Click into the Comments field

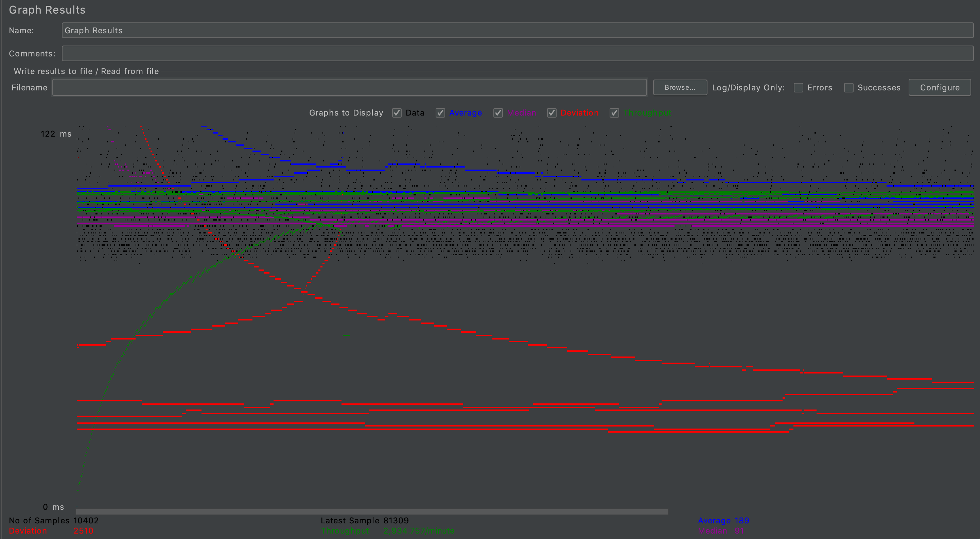(x=518, y=54)
